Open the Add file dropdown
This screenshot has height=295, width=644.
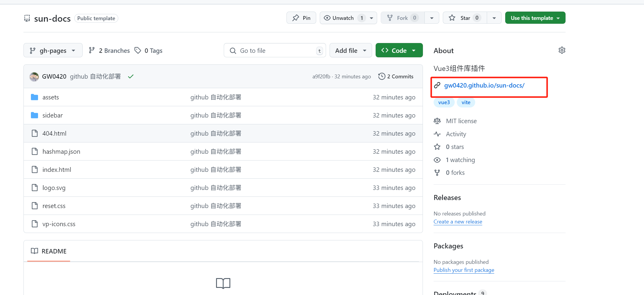(351, 50)
